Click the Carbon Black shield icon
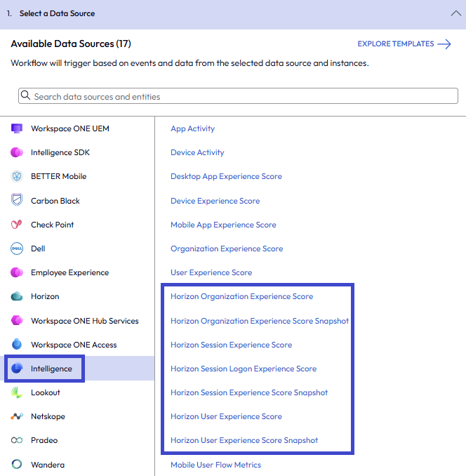466x476 pixels. (x=17, y=200)
